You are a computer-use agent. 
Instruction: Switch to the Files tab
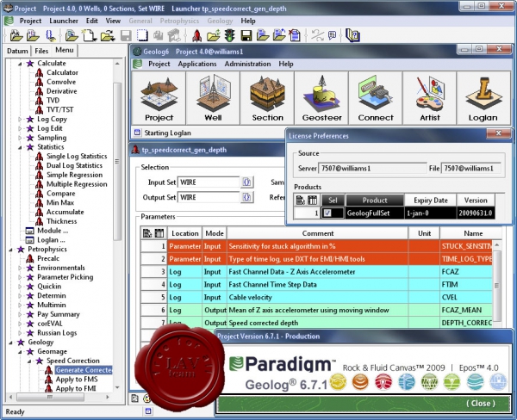[x=41, y=51]
